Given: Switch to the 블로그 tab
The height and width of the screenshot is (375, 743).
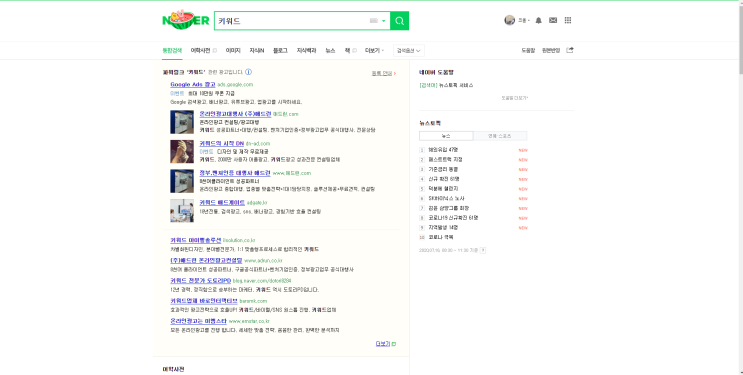Looking at the screenshot, I should click(x=280, y=50).
